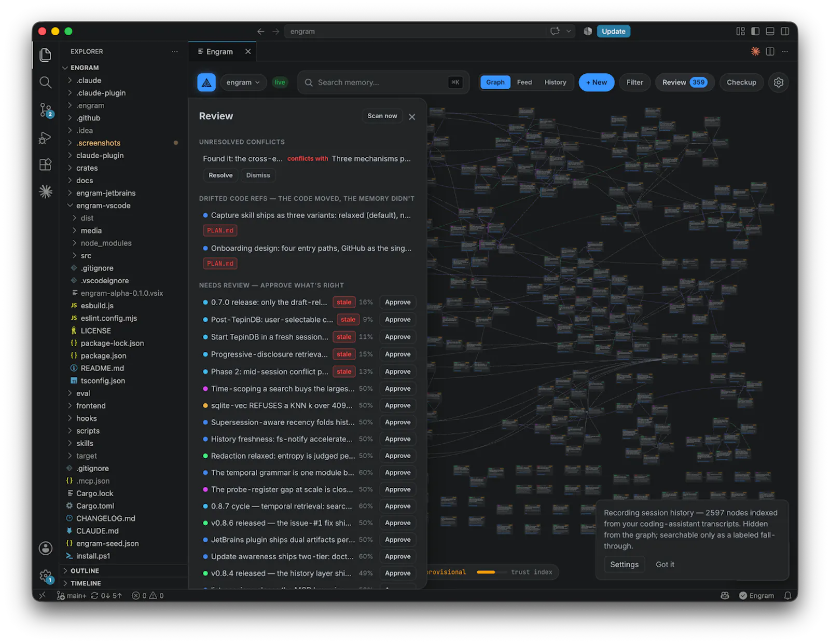The height and width of the screenshot is (644, 830).
Task: Open chat dropdown arrow in command center
Action: tap(569, 32)
